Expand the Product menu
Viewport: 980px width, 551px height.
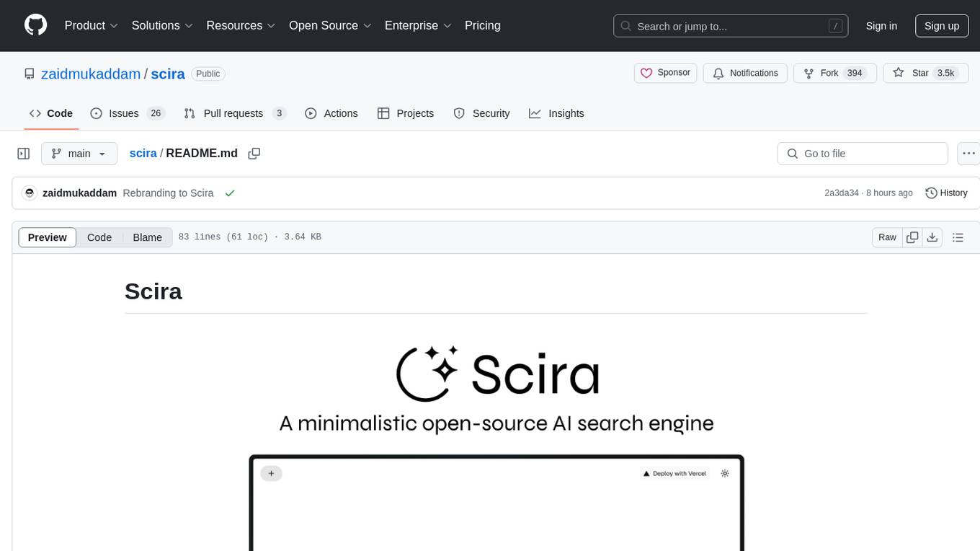pos(92,25)
